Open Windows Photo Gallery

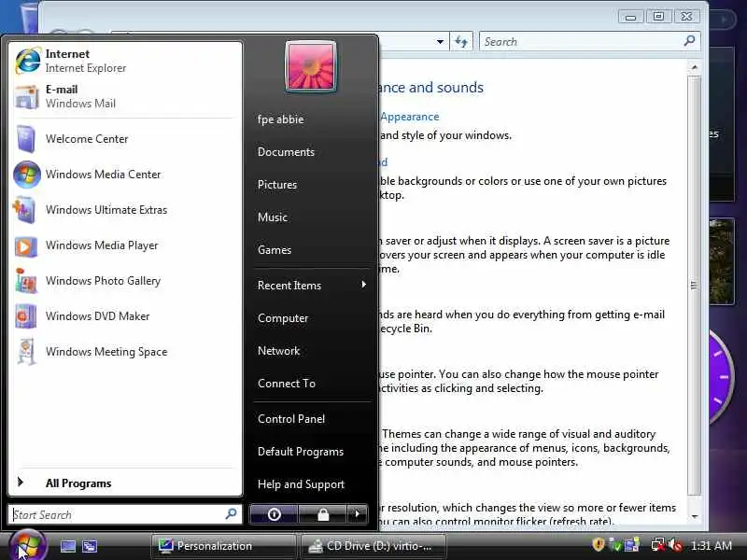(125, 281)
